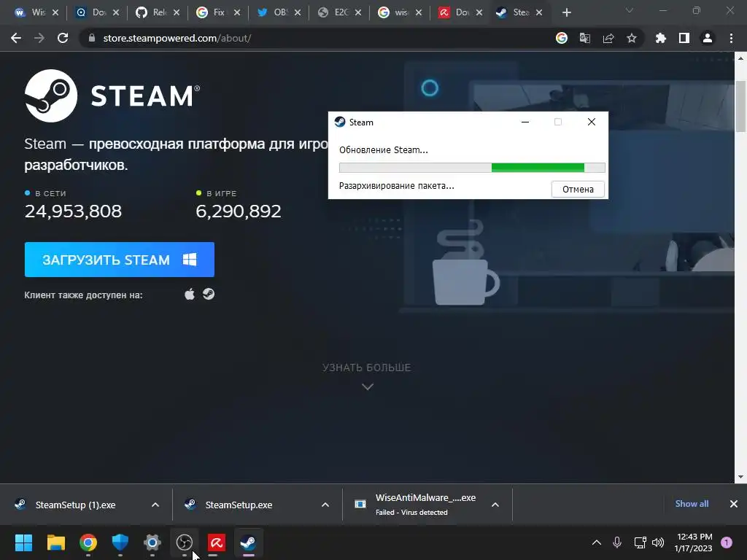Click the 24,953,808 online count

73,211
